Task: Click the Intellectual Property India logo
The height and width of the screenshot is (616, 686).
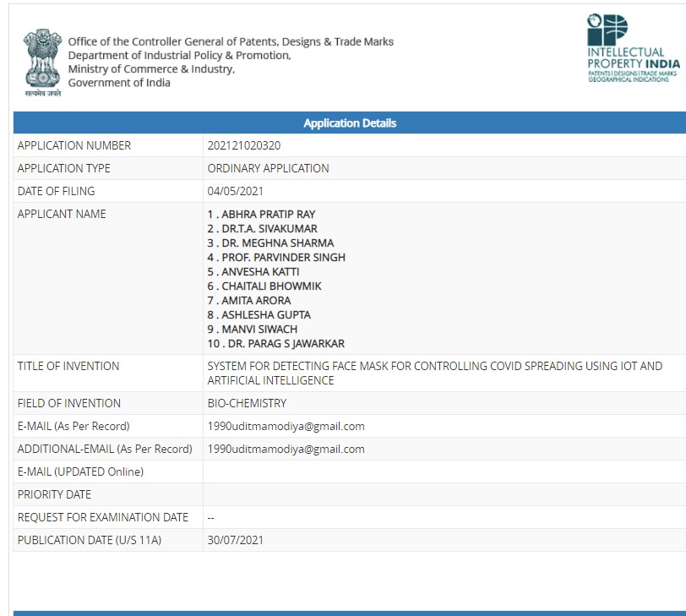Action: [632, 48]
